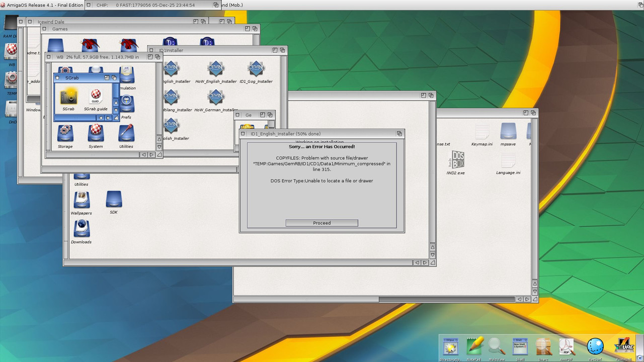Click SGrab window scroll down arrow
Image resolution: width=644 pixels, height=362 pixels.
click(116, 110)
